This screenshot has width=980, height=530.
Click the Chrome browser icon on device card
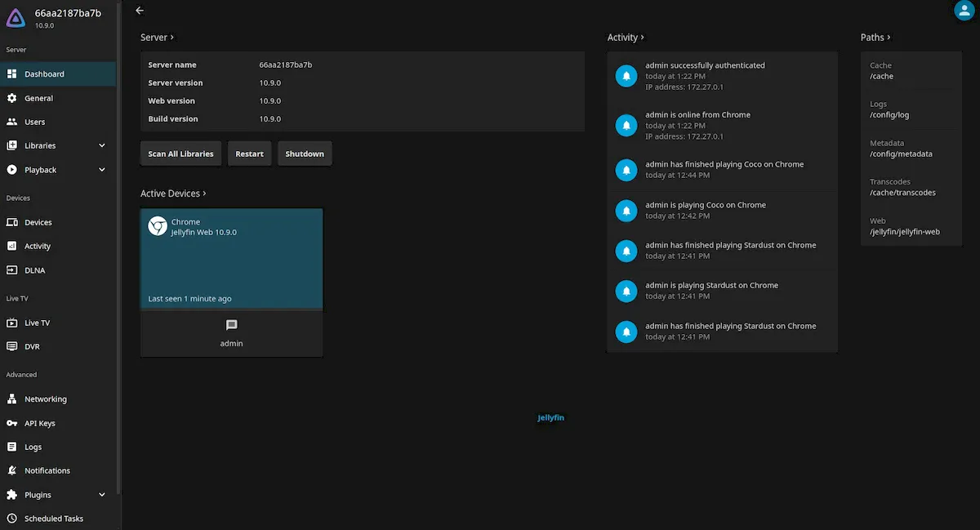(158, 226)
